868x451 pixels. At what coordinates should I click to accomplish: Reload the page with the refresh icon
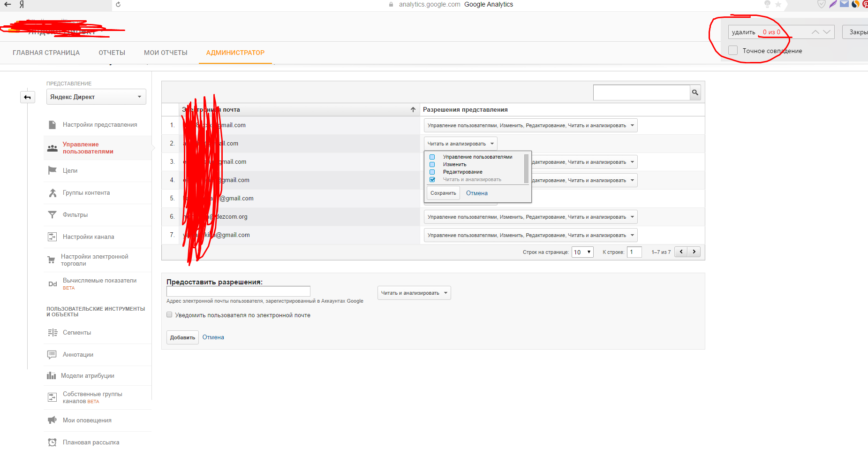[x=118, y=5]
